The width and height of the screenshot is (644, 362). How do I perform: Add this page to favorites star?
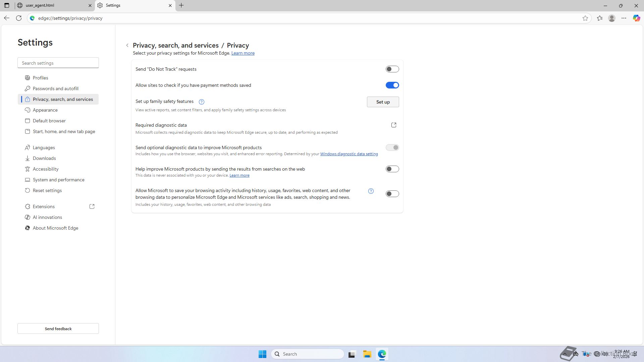585,18
